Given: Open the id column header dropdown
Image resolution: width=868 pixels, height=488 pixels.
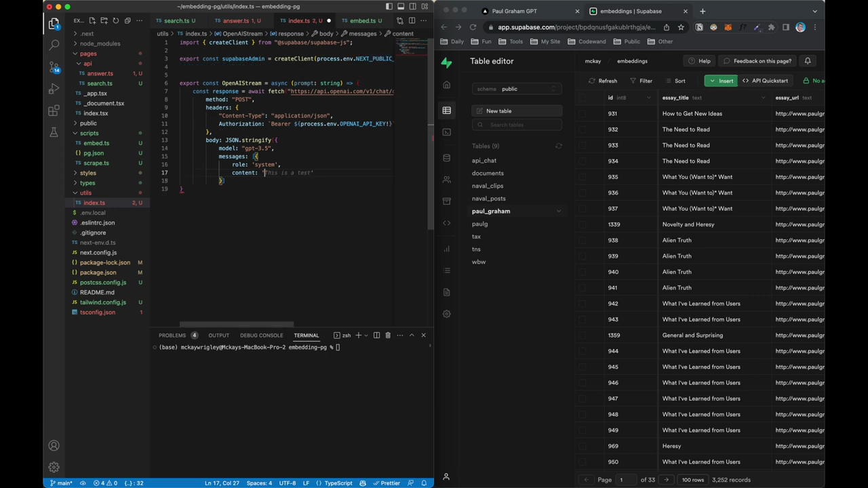Looking at the screenshot, I should 648,98.
